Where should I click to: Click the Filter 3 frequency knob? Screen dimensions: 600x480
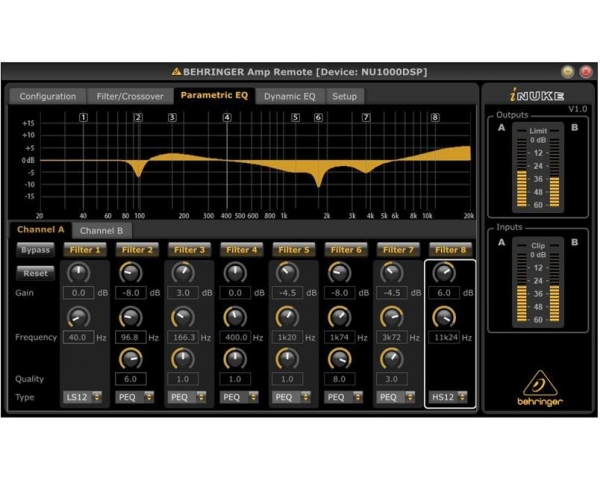coord(183,317)
